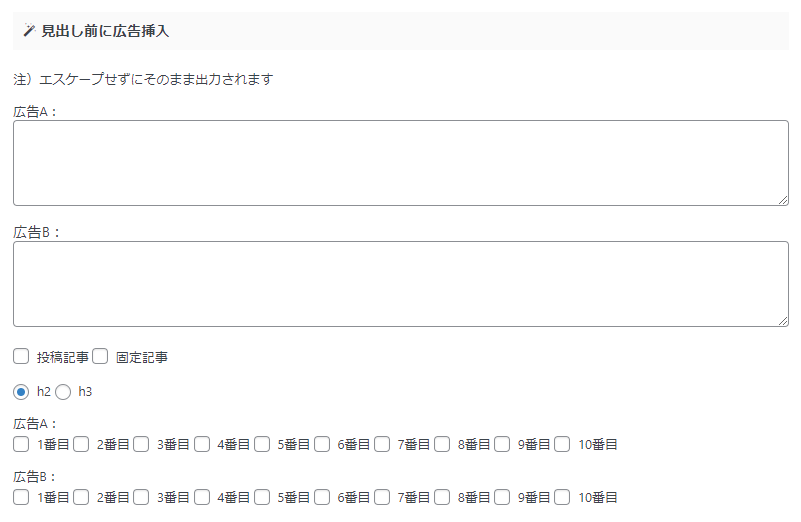The height and width of the screenshot is (522, 801).
Task: Enable the 固定記事 checkbox
Action: [100, 357]
